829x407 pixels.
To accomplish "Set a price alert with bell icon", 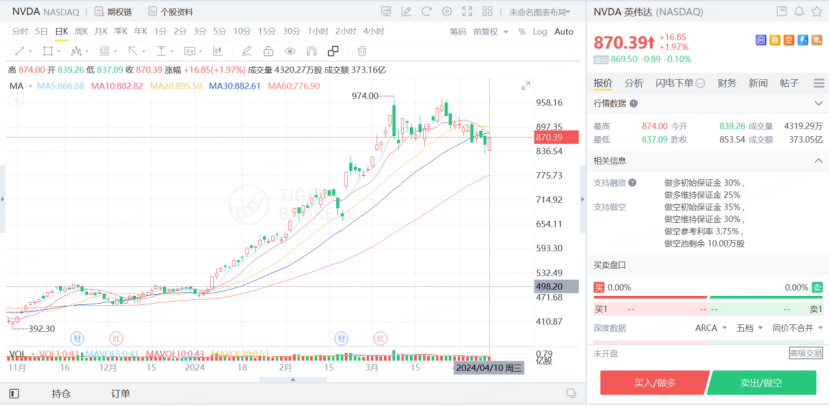I will [x=799, y=11].
